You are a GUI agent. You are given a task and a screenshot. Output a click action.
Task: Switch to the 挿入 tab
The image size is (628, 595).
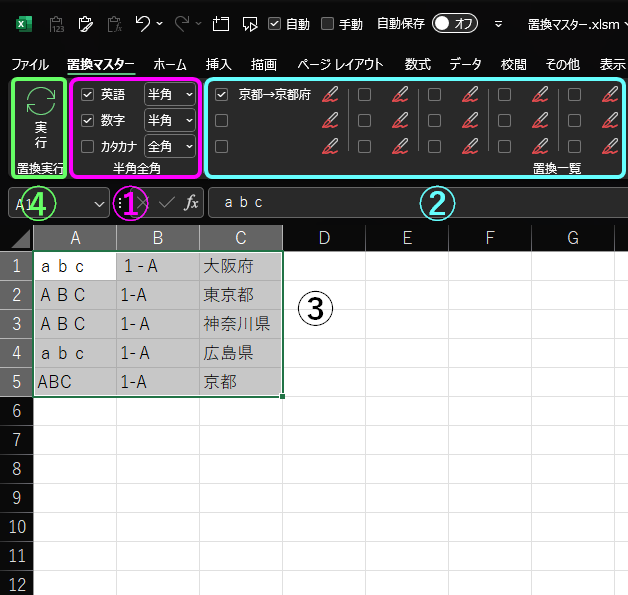(x=218, y=64)
